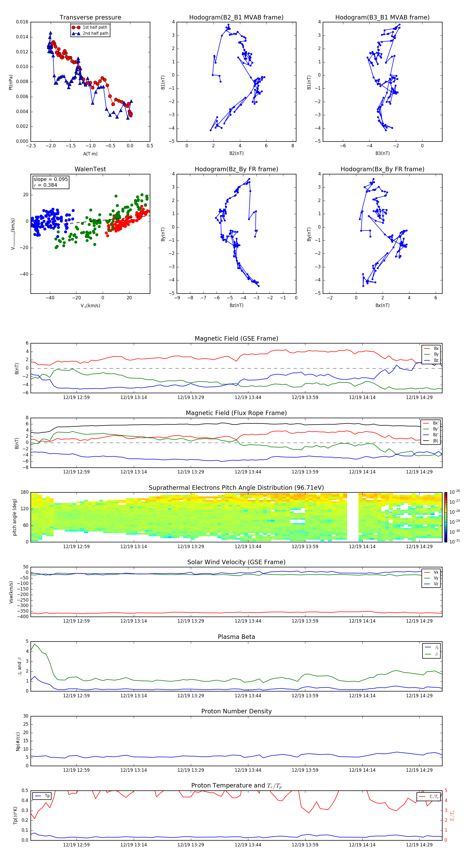Select the Bz legend entry in GSE plot
Screen dimensions: 473x868
click(x=431, y=360)
